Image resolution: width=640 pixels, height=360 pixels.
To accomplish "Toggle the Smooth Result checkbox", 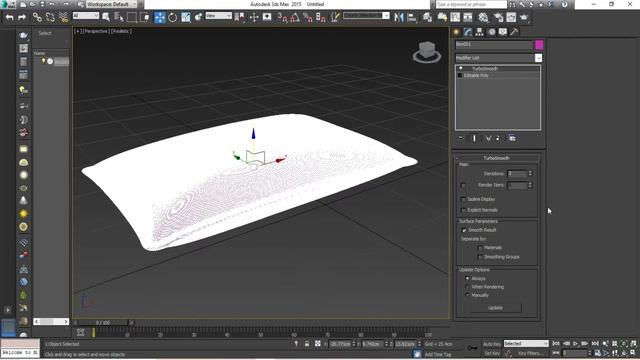I will [464, 230].
